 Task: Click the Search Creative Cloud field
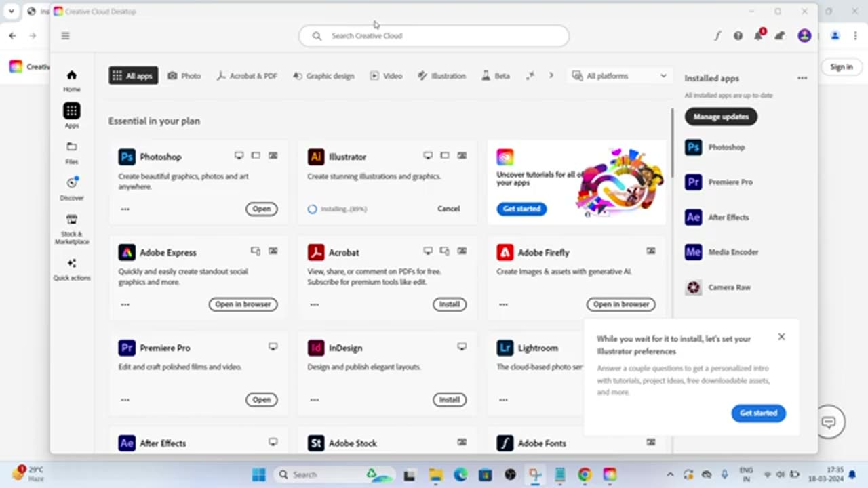tap(434, 36)
